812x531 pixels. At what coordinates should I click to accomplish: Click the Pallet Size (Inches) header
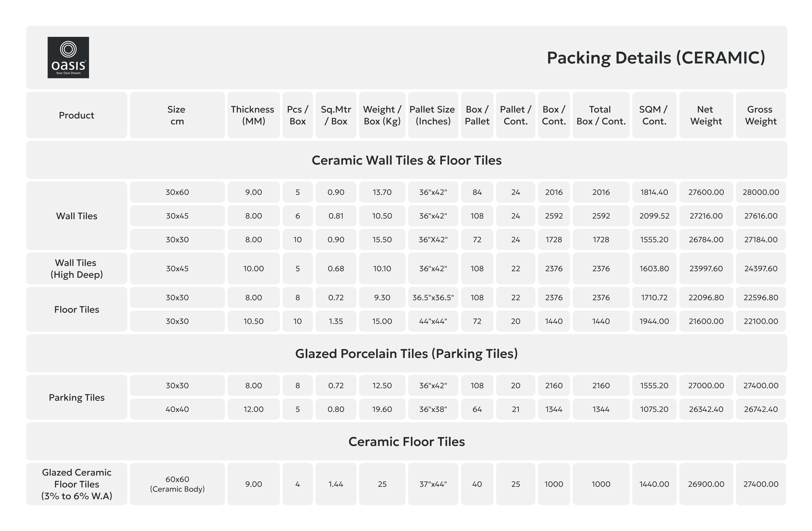click(x=433, y=115)
